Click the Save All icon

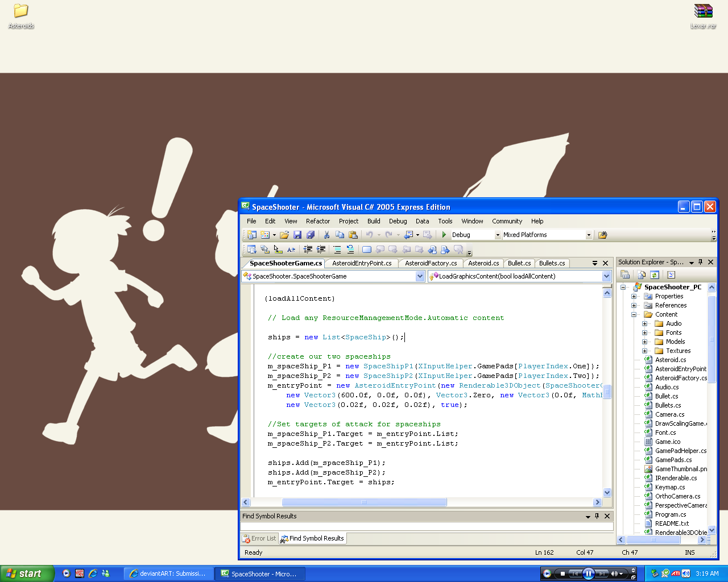(311, 235)
